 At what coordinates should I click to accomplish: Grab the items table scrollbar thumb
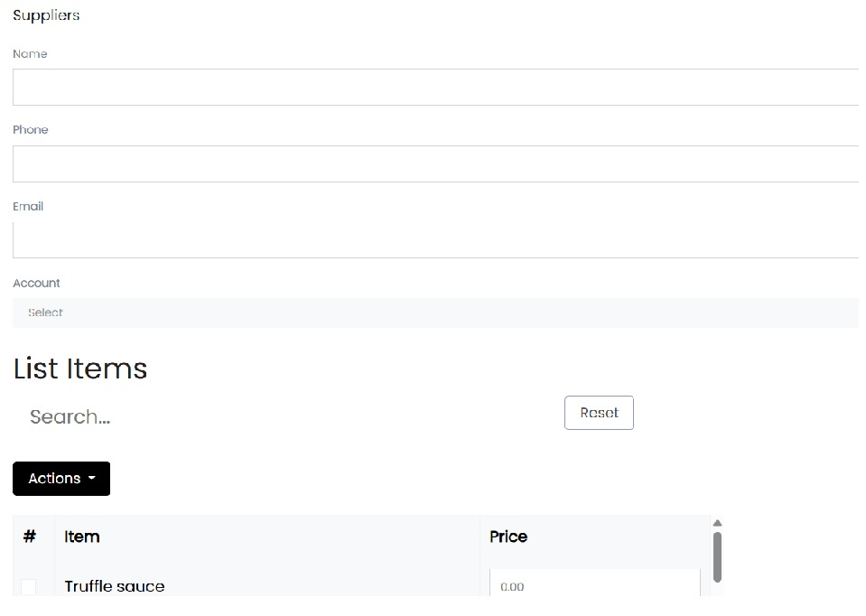tap(717, 555)
